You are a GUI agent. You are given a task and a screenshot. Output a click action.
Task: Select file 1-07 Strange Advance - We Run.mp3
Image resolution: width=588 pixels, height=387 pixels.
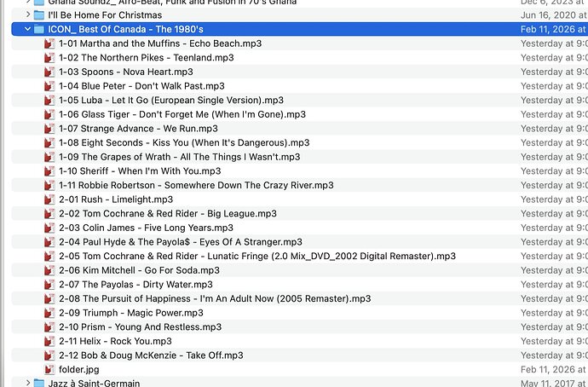click(138, 129)
